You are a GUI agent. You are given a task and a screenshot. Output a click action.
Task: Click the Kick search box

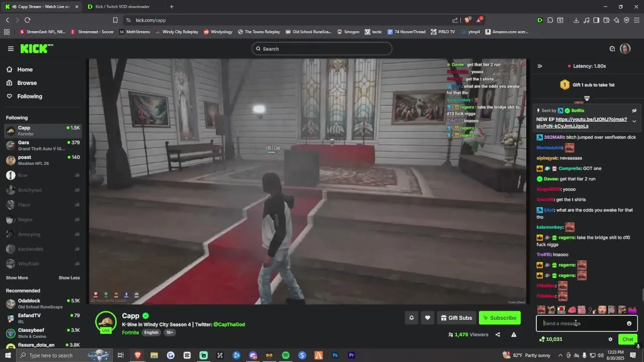click(x=322, y=49)
